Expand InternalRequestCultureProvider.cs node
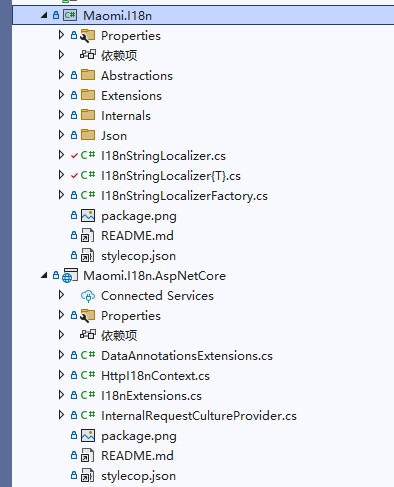 coord(61,415)
